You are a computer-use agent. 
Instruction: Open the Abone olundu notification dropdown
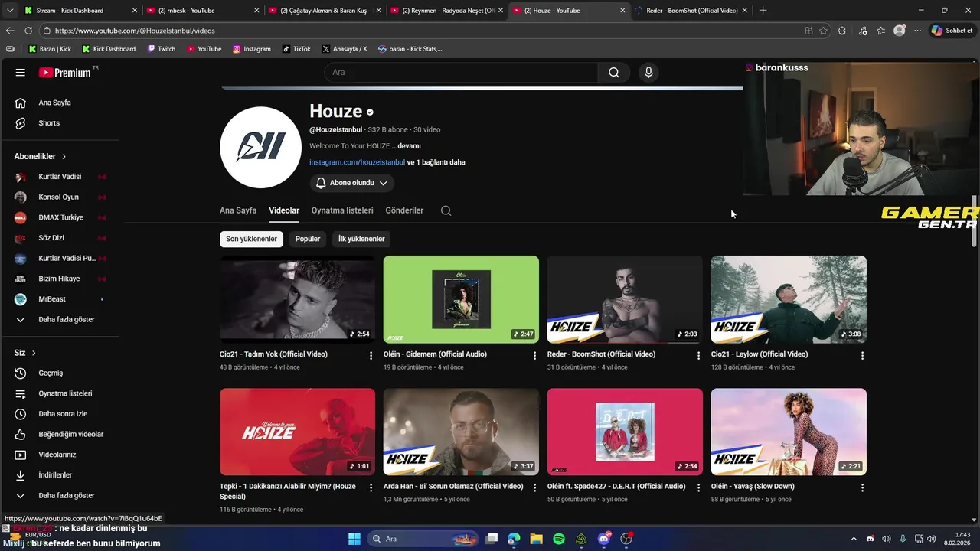[x=352, y=183]
